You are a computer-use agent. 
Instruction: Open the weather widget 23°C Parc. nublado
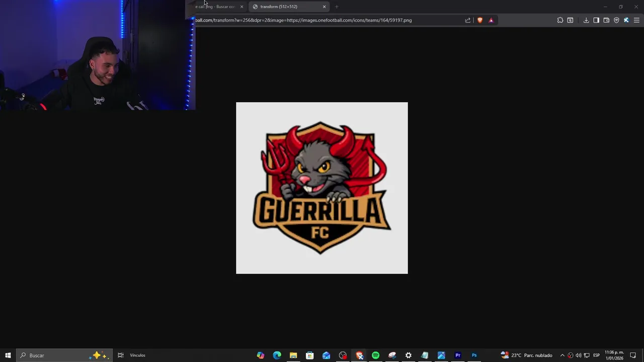527,355
